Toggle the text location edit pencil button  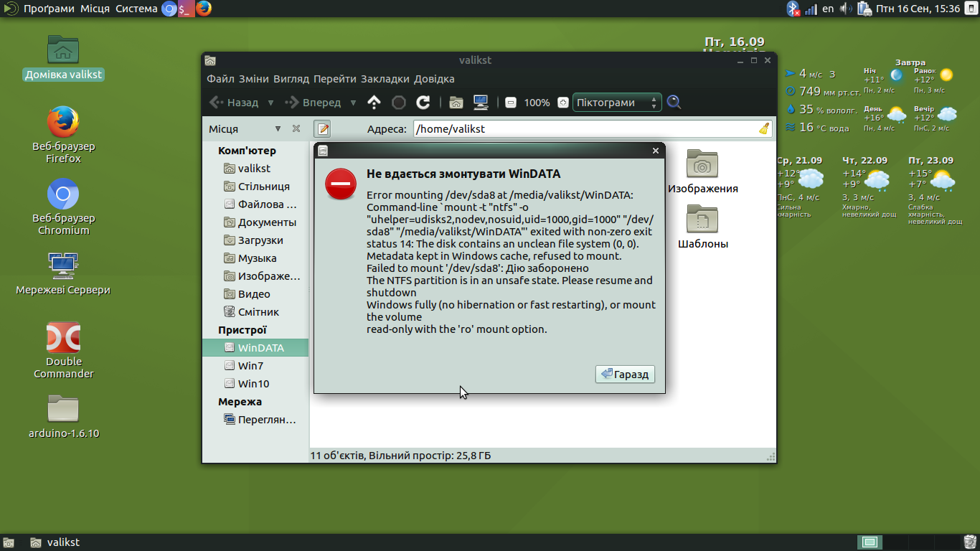(x=323, y=129)
